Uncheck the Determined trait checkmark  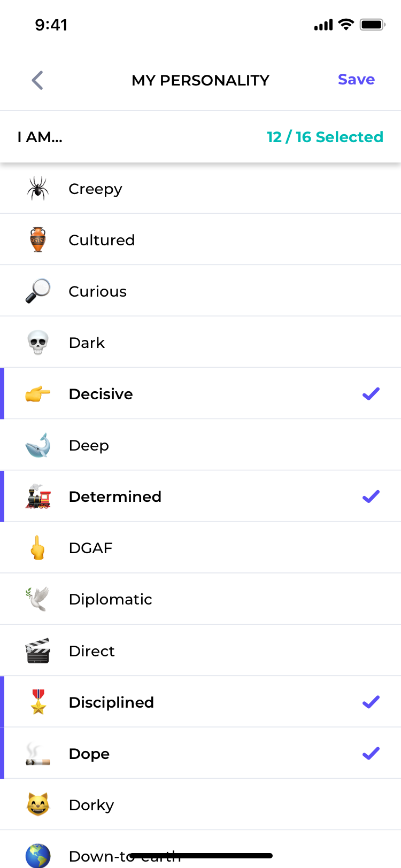pos(371,497)
